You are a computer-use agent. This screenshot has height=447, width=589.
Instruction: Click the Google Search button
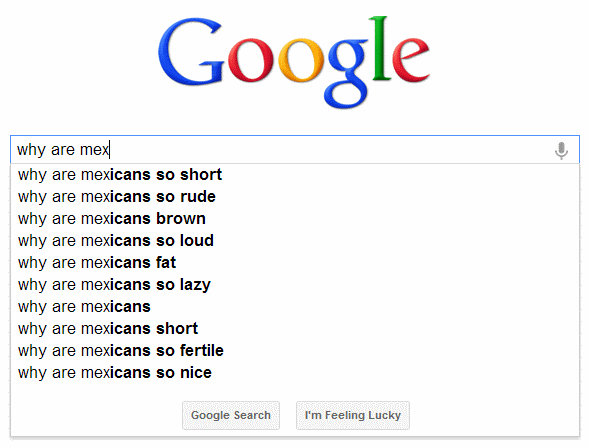pyautogui.click(x=231, y=415)
